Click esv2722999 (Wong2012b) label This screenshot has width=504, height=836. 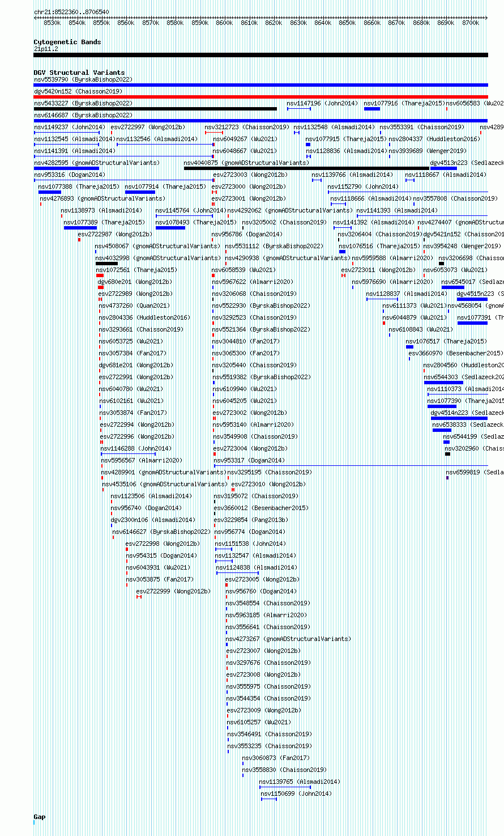[173, 591]
